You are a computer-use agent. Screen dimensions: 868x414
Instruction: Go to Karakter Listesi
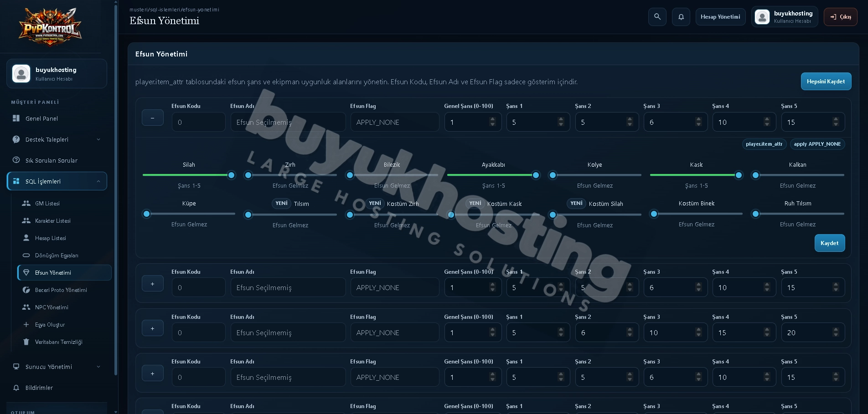pos(64,221)
